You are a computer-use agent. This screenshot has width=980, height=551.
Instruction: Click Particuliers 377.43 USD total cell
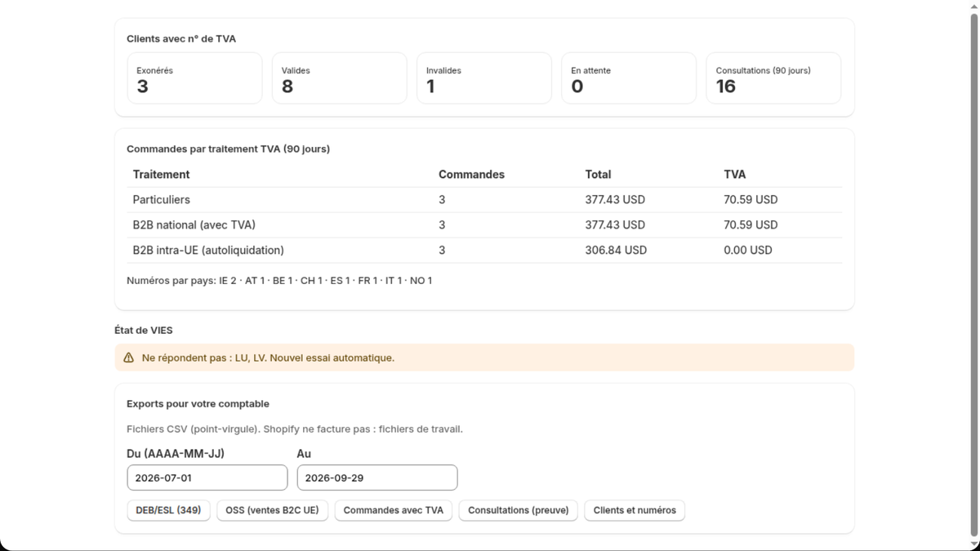(615, 199)
